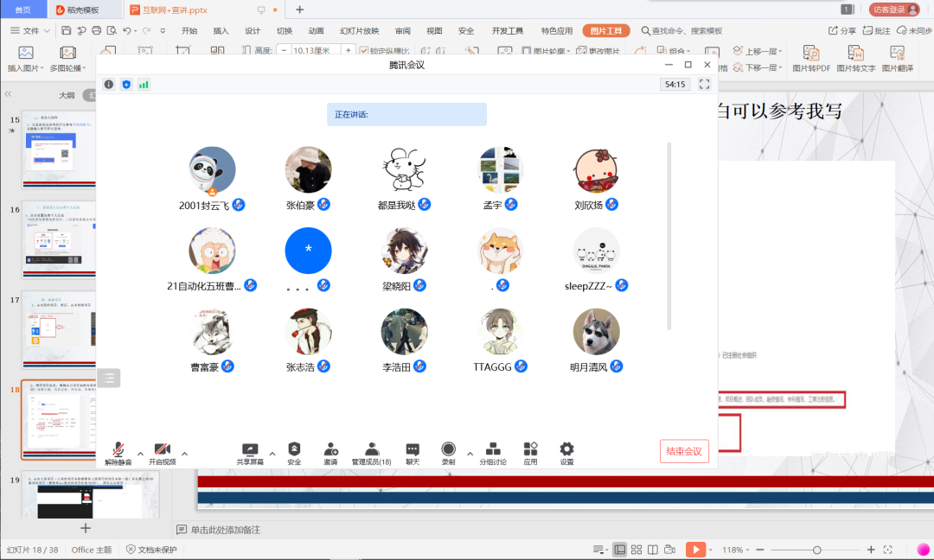Image resolution: width=934 pixels, height=560 pixels.
Task: Click the red End Meeting button
Action: coord(684,451)
